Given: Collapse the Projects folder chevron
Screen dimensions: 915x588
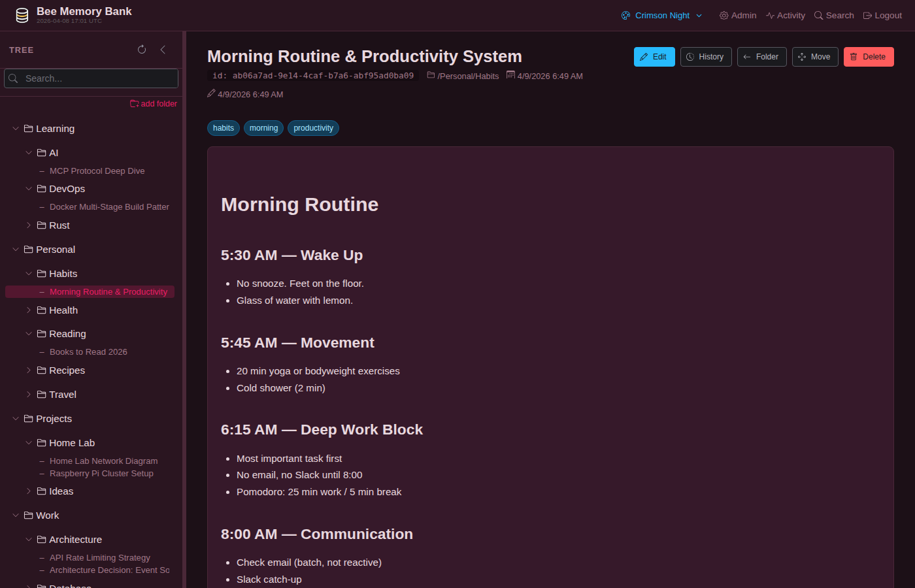Looking at the screenshot, I should click(x=16, y=419).
